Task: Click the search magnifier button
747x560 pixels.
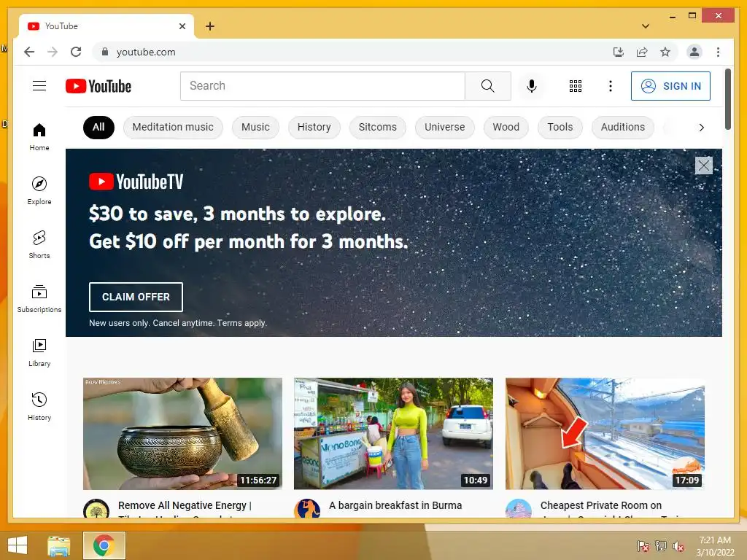Action: pos(487,86)
